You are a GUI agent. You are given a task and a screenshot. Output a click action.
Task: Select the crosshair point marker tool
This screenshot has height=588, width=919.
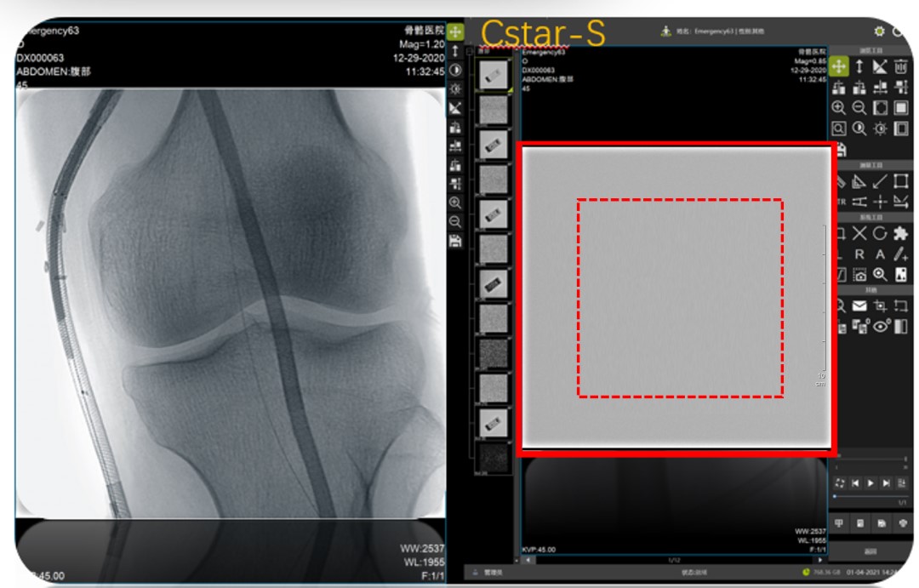click(x=880, y=203)
